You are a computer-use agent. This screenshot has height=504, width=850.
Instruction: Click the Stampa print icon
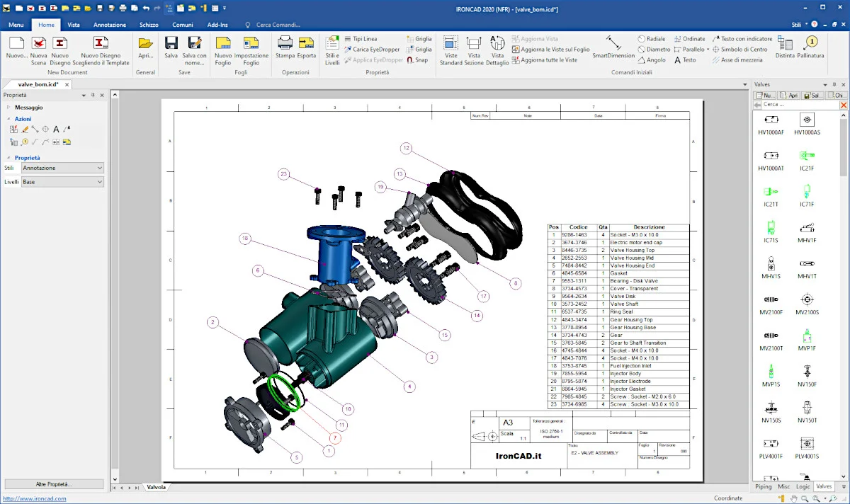[285, 44]
